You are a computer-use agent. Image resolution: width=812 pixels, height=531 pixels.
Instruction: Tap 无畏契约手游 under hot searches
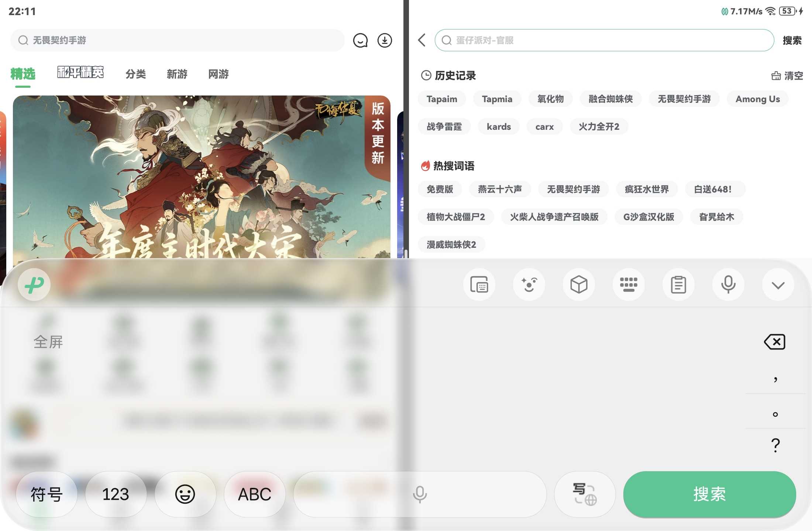pyautogui.click(x=574, y=189)
